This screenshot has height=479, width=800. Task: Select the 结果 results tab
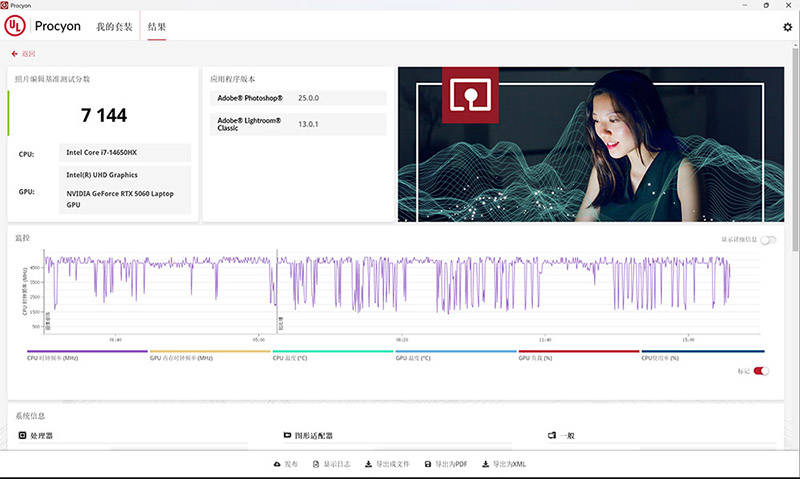[157, 27]
